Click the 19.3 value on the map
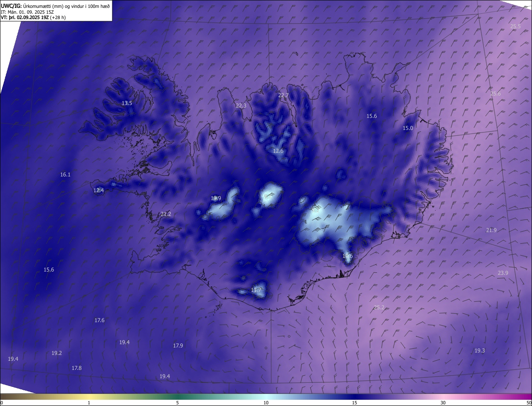The width and height of the screenshot is (532, 406). click(x=480, y=350)
